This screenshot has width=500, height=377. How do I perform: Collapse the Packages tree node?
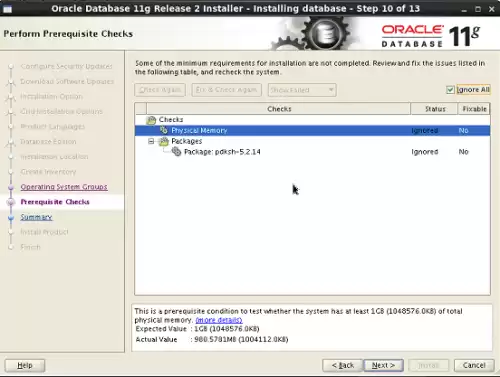point(151,141)
